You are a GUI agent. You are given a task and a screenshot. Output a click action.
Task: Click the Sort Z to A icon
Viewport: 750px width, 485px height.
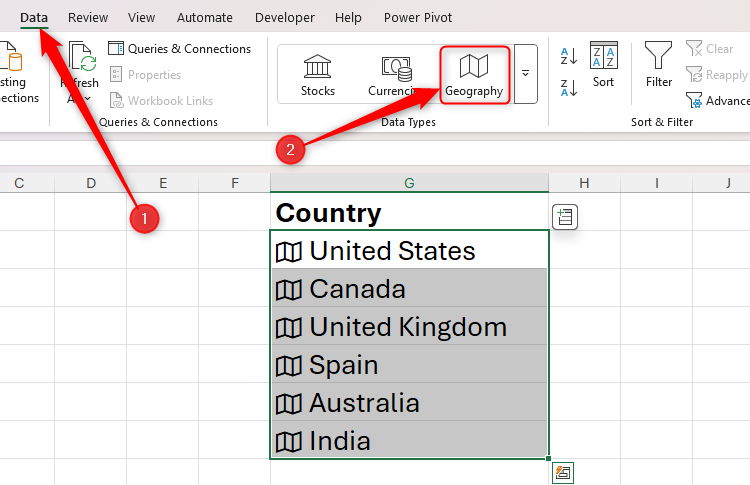click(x=568, y=88)
